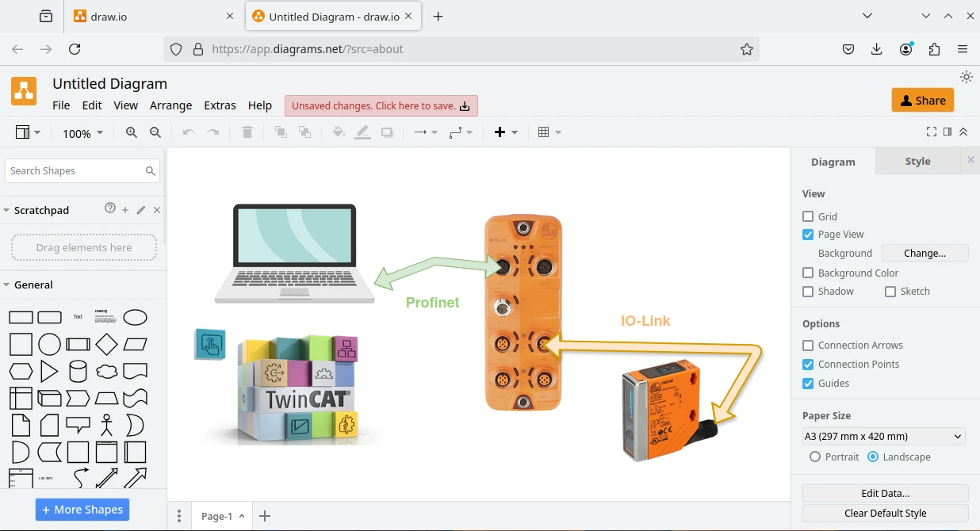The width and height of the screenshot is (980, 531).
Task: Edit the Scratchpad with the pencil icon
Action: 141,210
